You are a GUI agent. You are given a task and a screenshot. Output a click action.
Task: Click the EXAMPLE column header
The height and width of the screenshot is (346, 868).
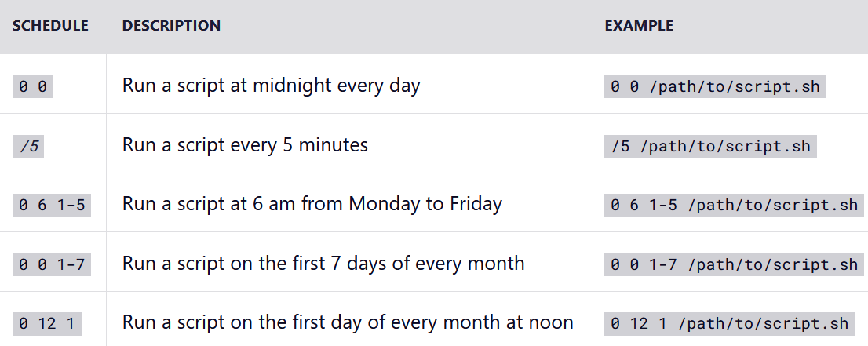(x=639, y=26)
